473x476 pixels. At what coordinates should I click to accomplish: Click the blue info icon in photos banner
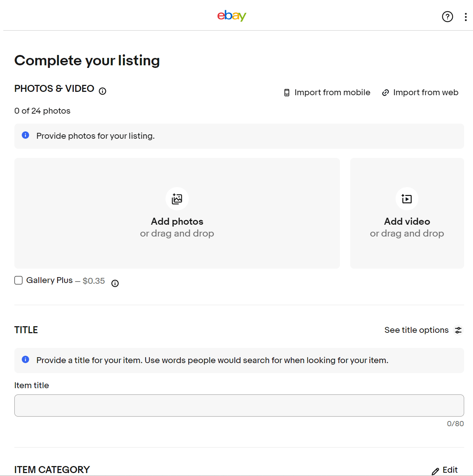coord(25,135)
